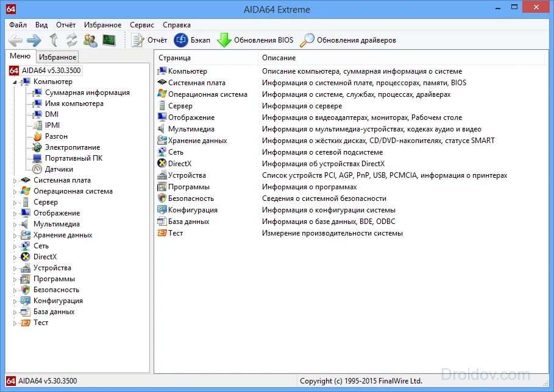Expand Системная плата tree node

coord(15,180)
